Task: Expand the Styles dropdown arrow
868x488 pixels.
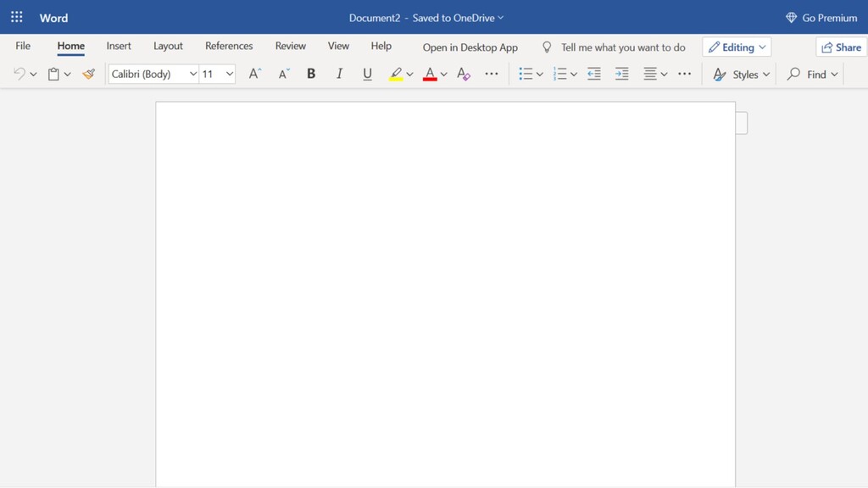Action: (766, 75)
